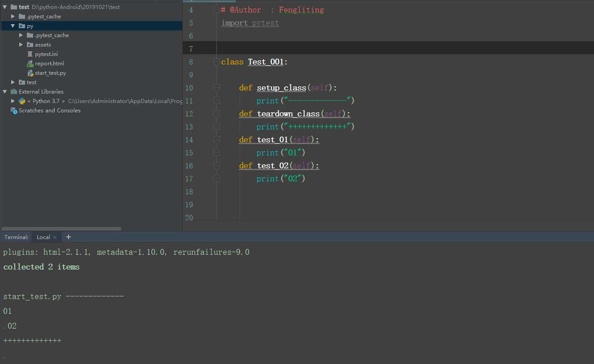Image resolution: width=594 pixels, height=364 pixels.
Task: Click the plus signs line in terminal
Action: (32, 341)
